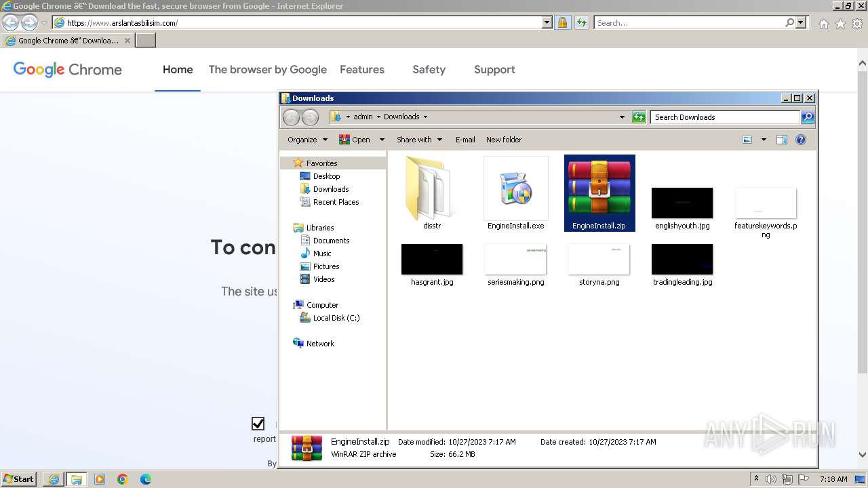Open IE Tools gear icon
Image resolution: width=868 pixels, height=488 pixels.
point(857,24)
